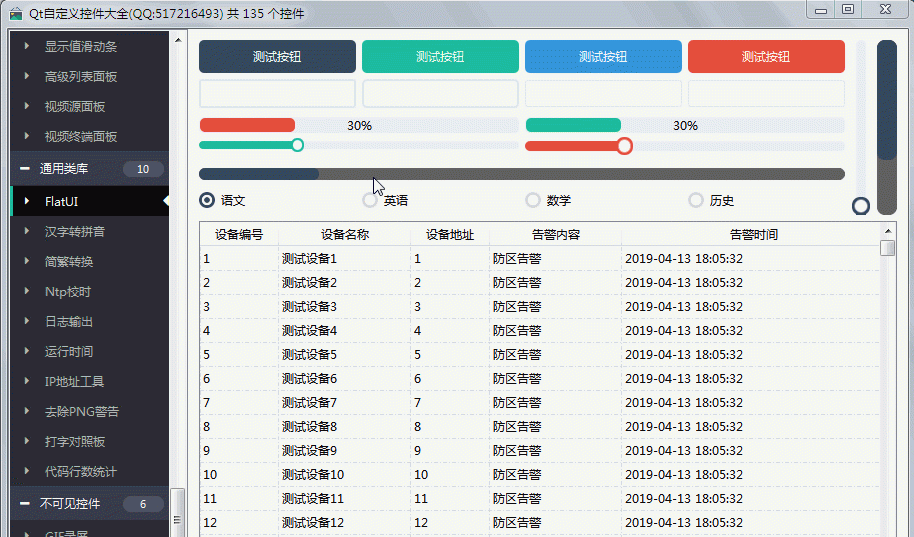The image size is (914, 537).
Task: Select the 英语 radio button
Action: (x=370, y=200)
